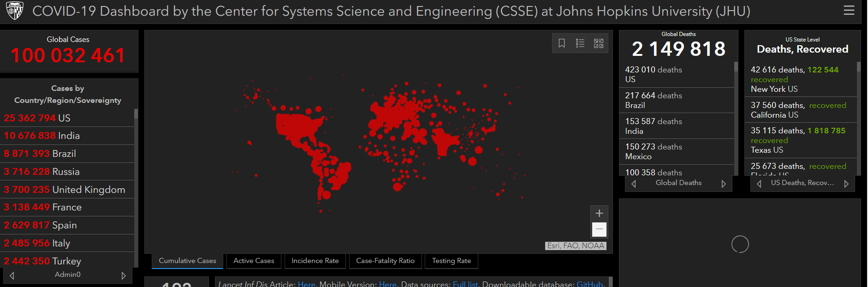Open the GitHub database link
This screenshot has width=868, height=287.
pos(589,284)
